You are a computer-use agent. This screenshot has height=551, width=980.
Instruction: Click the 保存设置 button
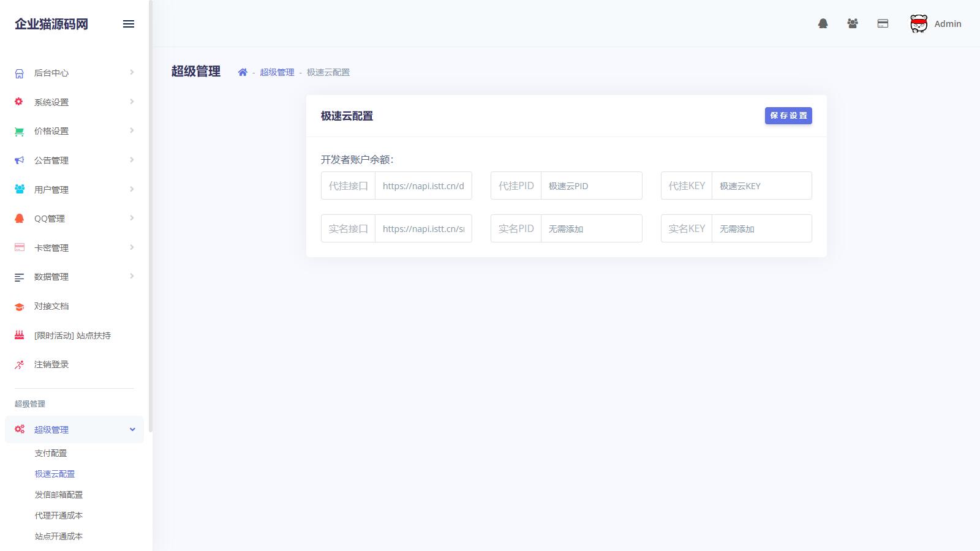click(788, 116)
